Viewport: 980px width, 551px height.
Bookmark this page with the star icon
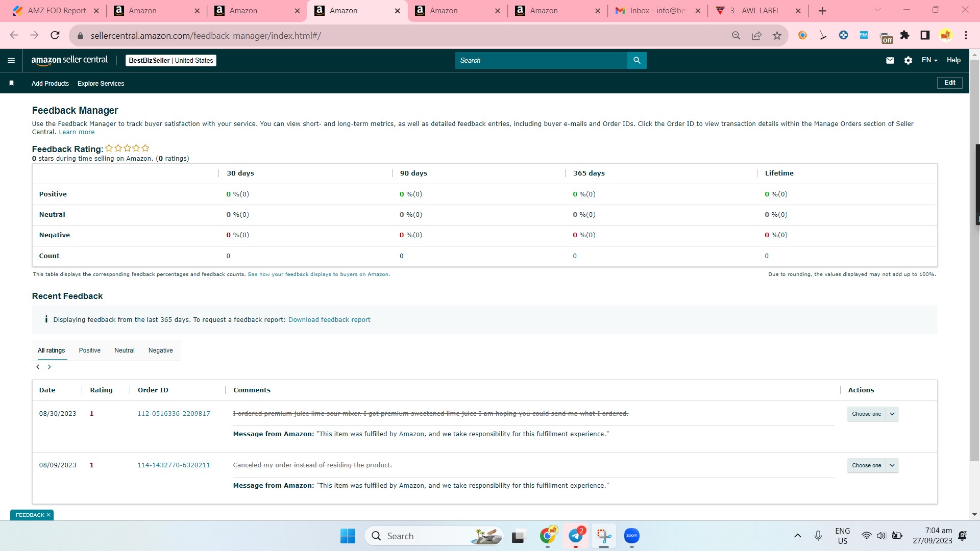777,35
